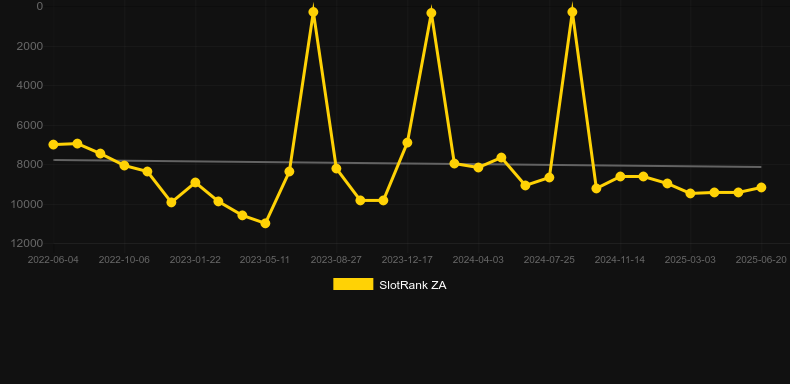Click the 2022-06-04 date axis label

point(53,260)
